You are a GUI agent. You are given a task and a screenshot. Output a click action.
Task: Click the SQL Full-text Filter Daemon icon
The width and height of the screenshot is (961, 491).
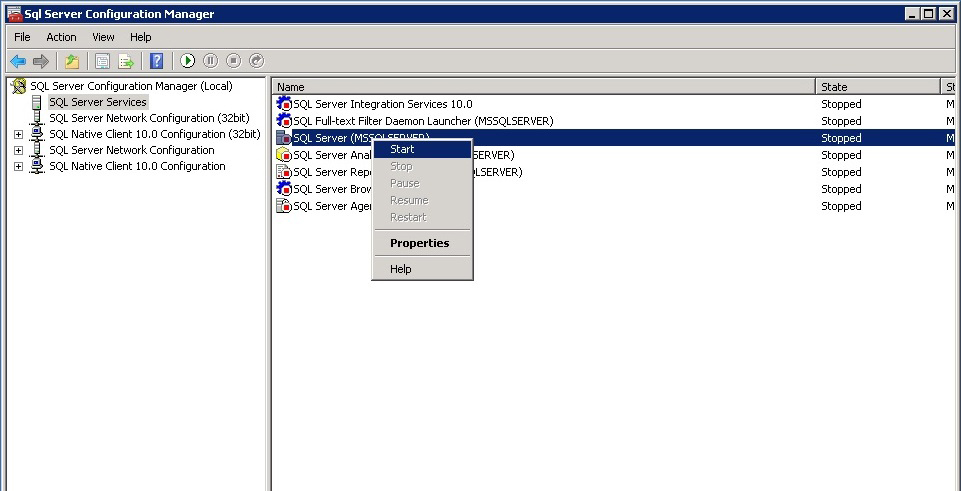(284, 121)
